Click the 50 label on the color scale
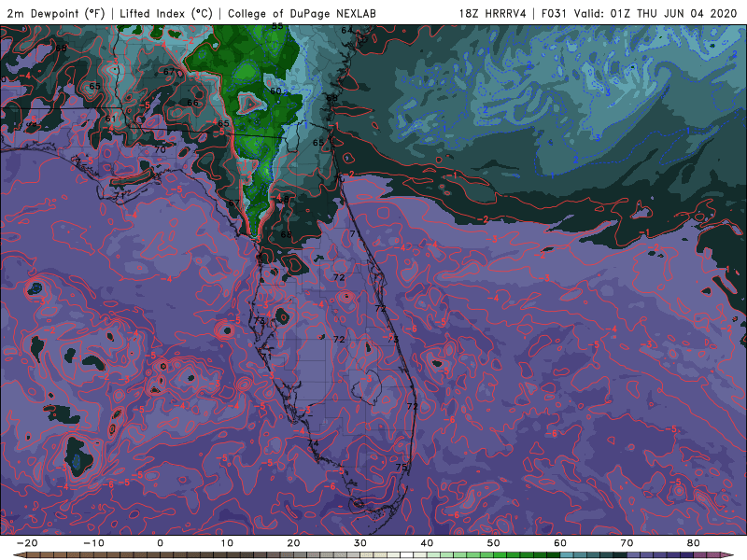747x560 pixels. coord(494,543)
